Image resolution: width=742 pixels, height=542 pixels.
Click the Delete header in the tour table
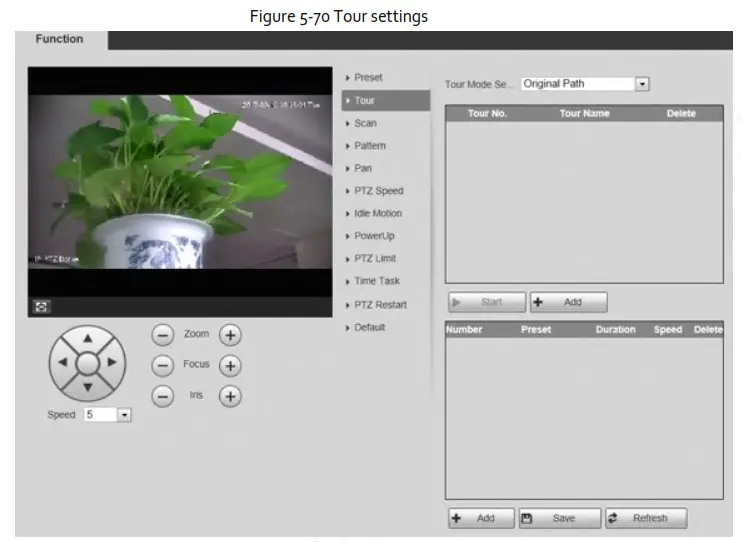(681, 114)
